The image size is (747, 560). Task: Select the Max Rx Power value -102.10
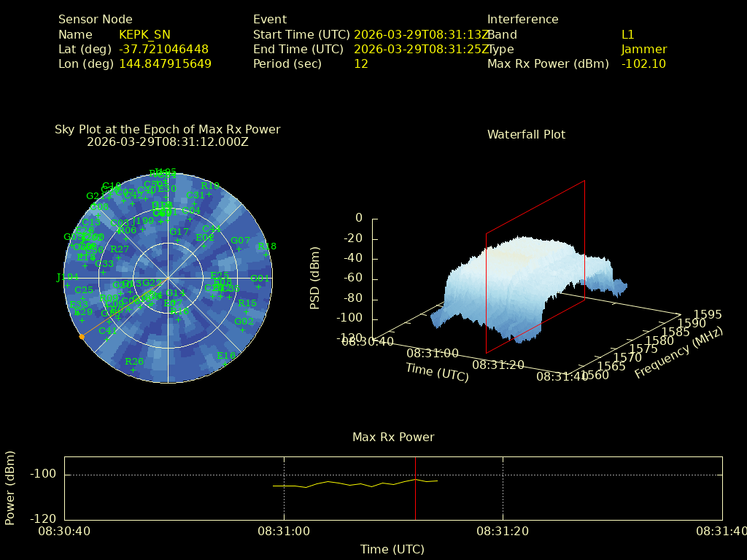[x=643, y=63]
